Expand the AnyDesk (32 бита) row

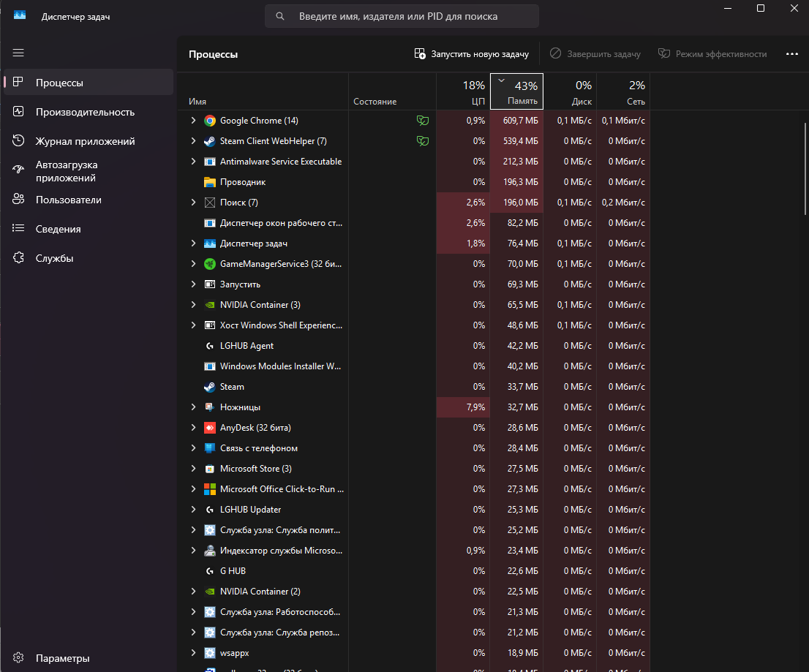click(x=194, y=428)
